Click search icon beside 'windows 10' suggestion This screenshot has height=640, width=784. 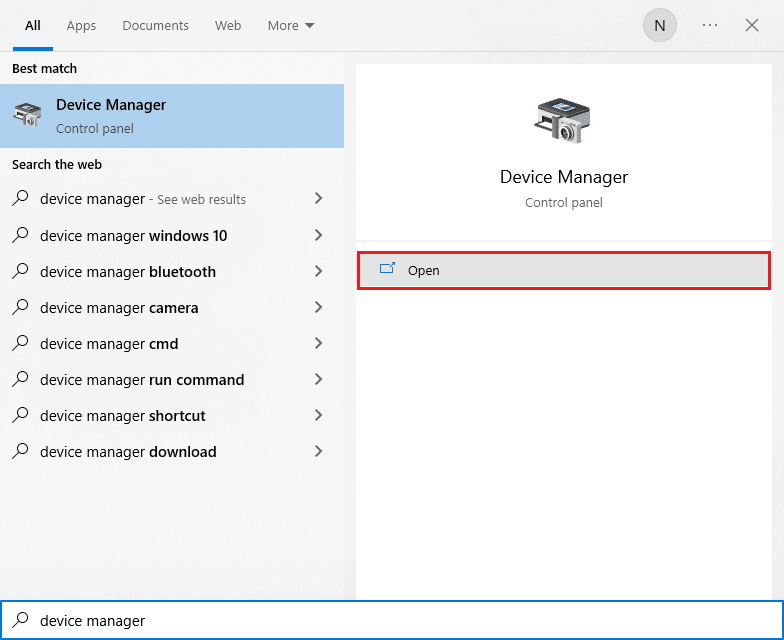tap(20, 234)
